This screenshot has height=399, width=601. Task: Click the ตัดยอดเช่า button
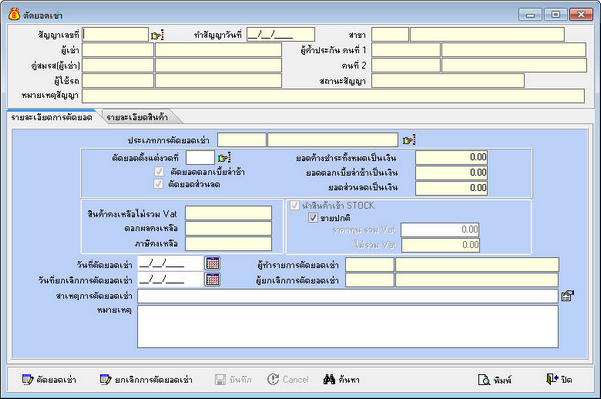click(49, 380)
